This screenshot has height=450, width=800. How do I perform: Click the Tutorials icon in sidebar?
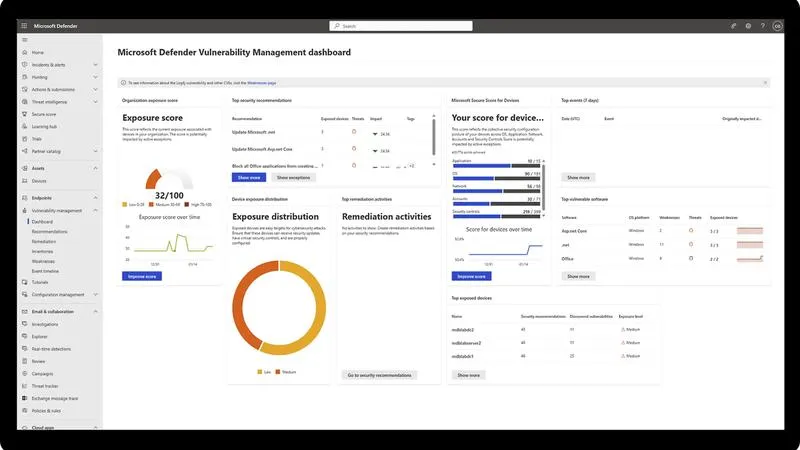pos(24,282)
